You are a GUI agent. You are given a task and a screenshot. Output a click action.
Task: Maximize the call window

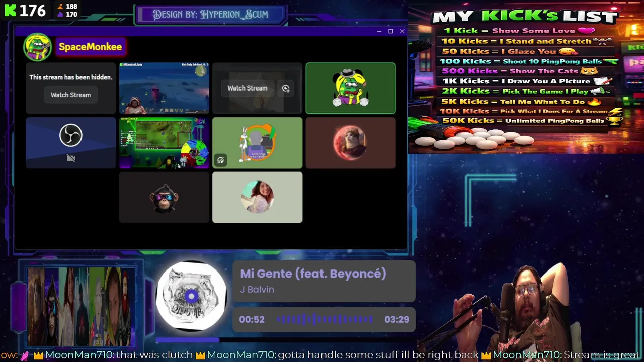click(390, 31)
